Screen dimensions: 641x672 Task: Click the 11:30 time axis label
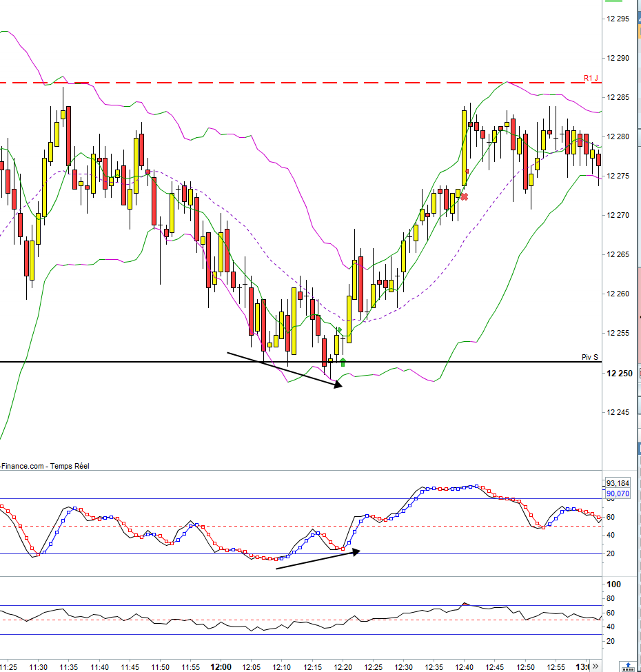[38, 667]
